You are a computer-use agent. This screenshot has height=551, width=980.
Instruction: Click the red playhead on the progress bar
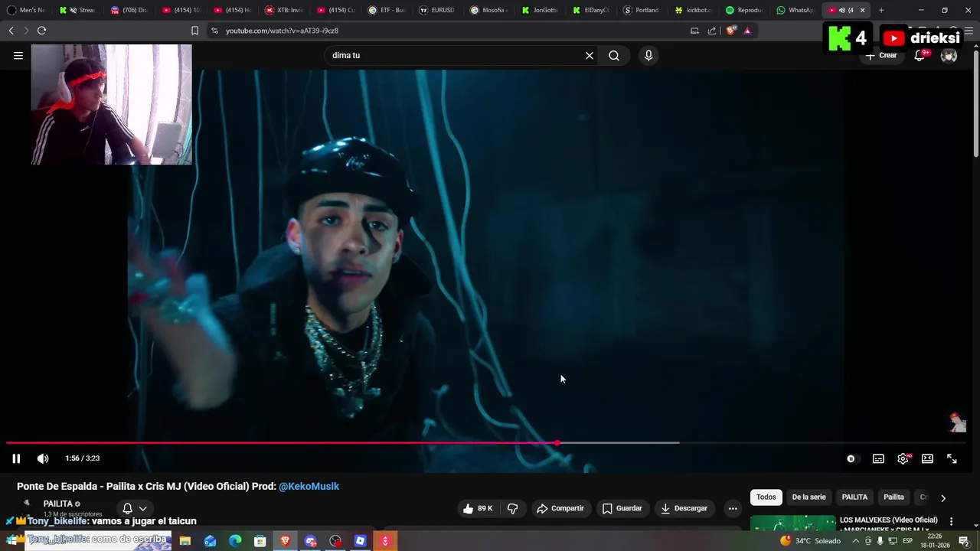(x=557, y=443)
